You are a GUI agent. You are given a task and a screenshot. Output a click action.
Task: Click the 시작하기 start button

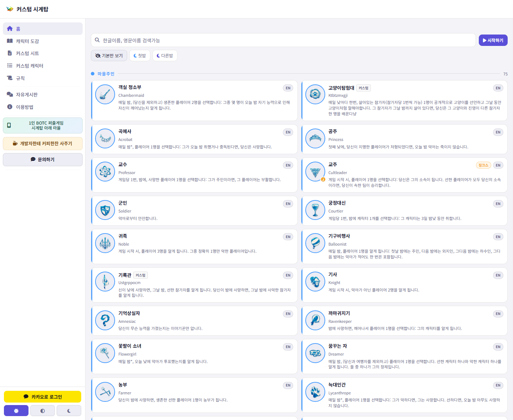click(493, 40)
